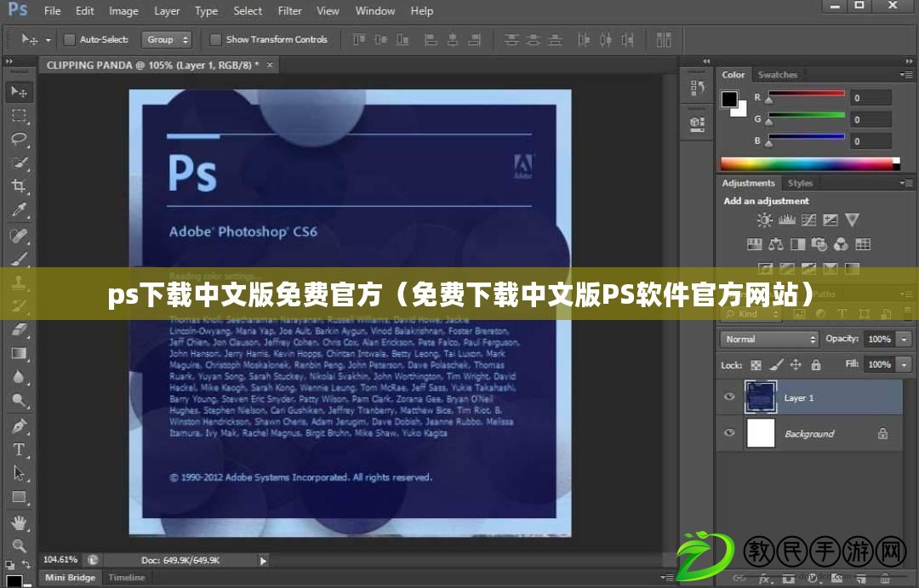Select the Move tool in the toolbox
The image size is (919, 588).
[x=19, y=92]
